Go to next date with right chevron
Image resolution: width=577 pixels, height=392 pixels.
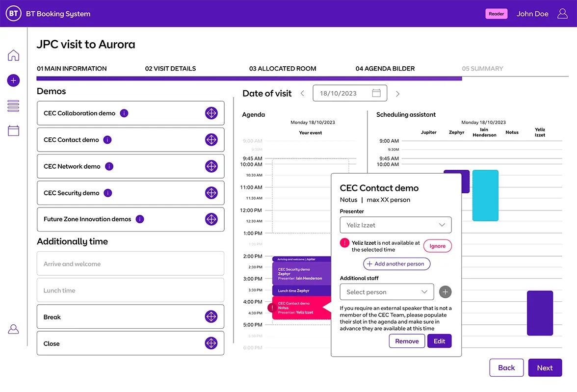[397, 94]
